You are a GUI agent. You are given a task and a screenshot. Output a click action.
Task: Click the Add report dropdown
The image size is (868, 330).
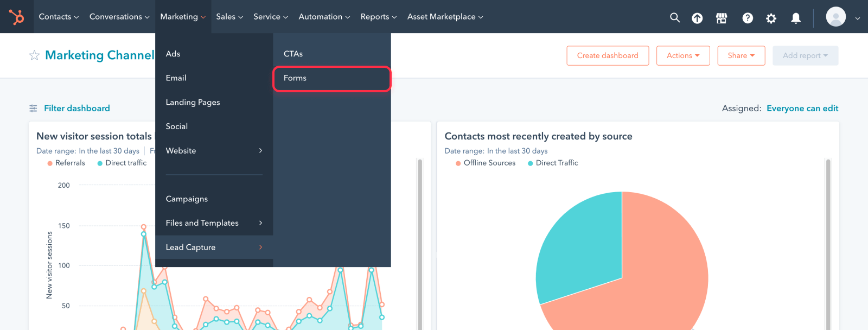pyautogui.click(x=805, y=55)
